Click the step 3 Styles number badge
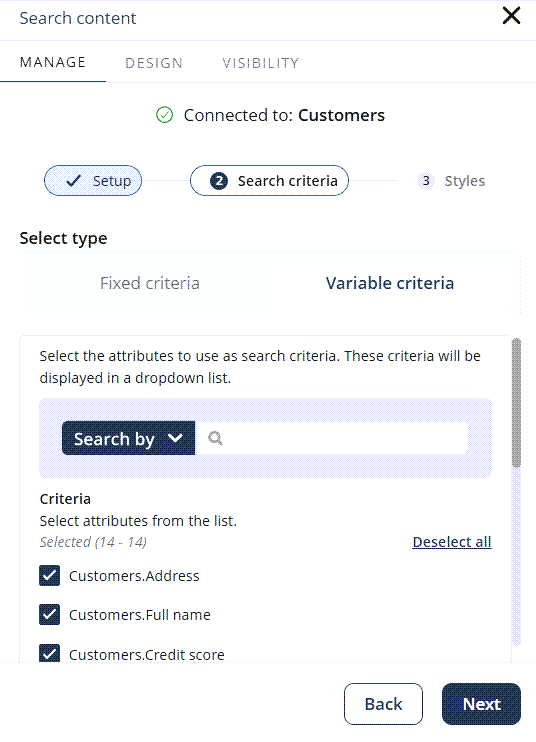Screen dimensions: 536x742 pyautogui.click(x=426, y=181)
